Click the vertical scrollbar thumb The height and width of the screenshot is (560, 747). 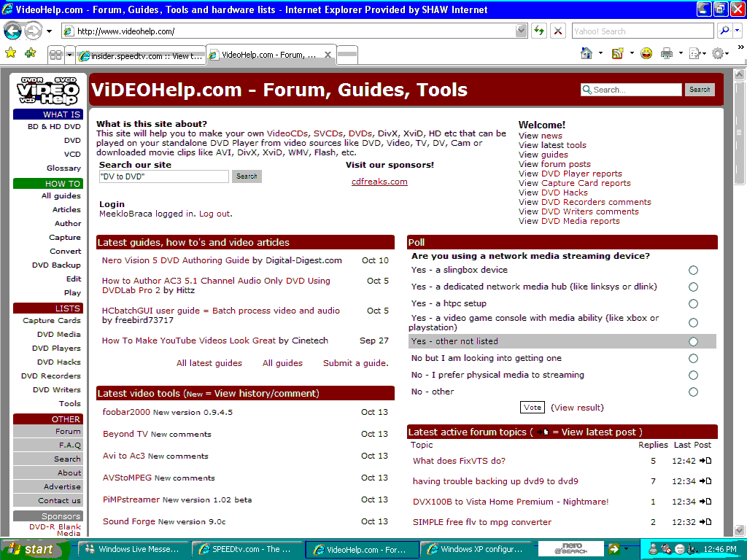(x=739, y=133)
